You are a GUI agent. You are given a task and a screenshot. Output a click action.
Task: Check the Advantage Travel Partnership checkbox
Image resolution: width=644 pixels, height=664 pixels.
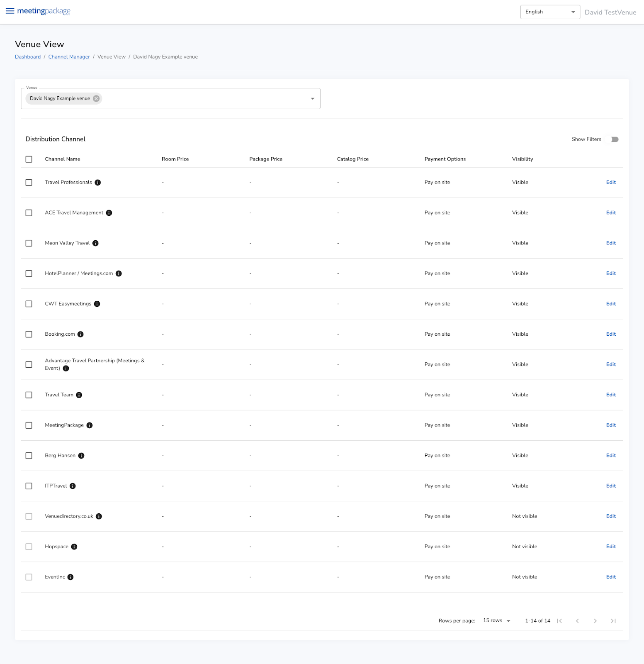point(29,365)
